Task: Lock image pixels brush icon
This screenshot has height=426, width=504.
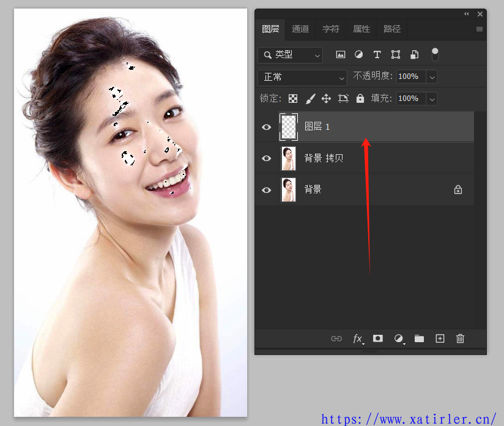Action: point(310,99)
